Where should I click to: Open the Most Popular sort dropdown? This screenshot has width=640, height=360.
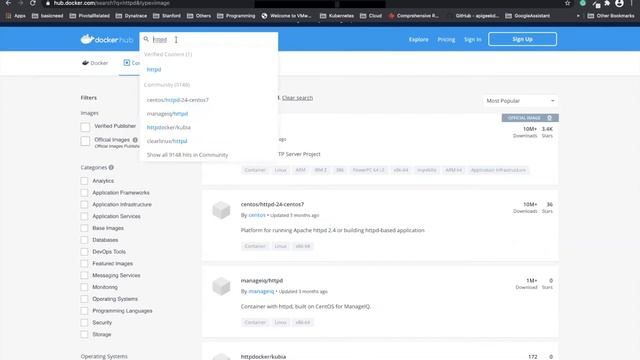pyautogui.click(x=520, y=100)
